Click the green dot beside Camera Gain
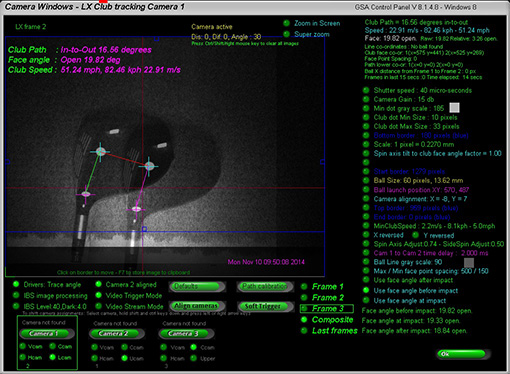Image resolution: width=510 pixels, height=374 pixels. (366, 99)
